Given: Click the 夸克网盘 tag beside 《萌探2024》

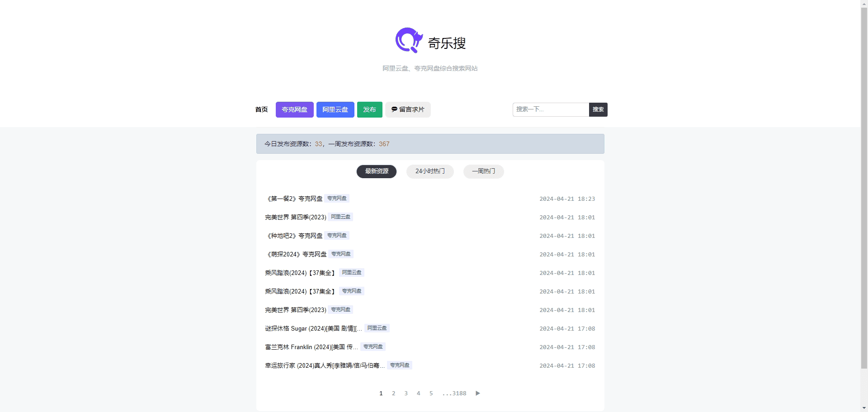Looking at the screenshot, I should 341,254.
